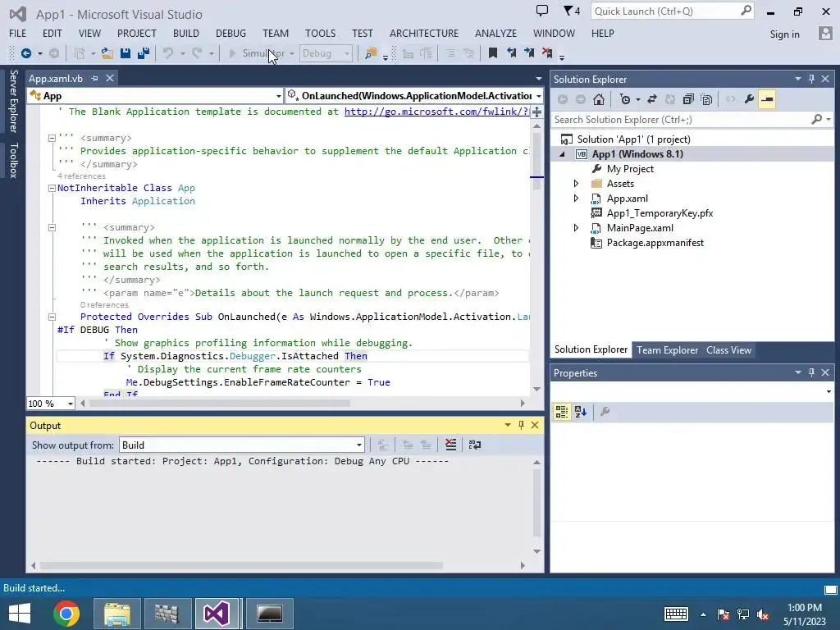The height and width of the screenshot is (630, 840).
Task: Click the Clear All icon in Output panel
Action: (451, 445)
